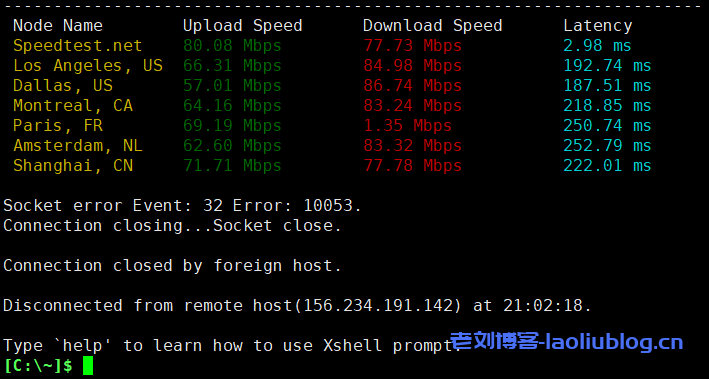709x379 pixels.
Task: Click Los Angeles, US node entry
Action: click(88, 66)
